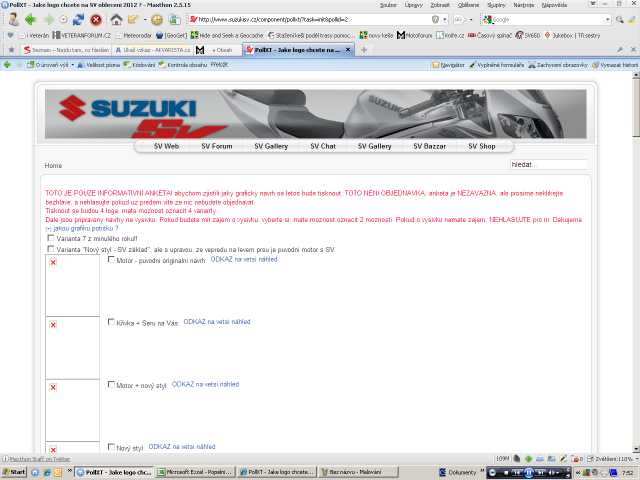Follow 'ODKAZ na vetsi náhled' link for Motor original

point(243,259)
